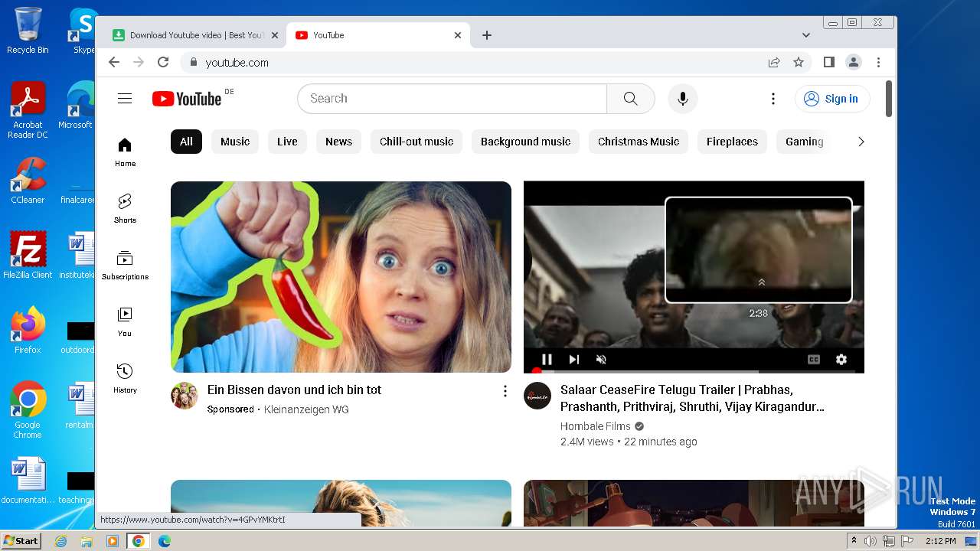Open Hombale Films channel avatar
This screenshot has height=551, width=980.
coord(537,396)
